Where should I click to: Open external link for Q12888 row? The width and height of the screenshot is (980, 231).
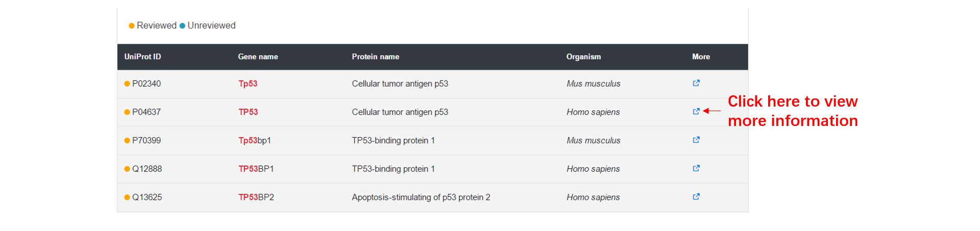[x=696, y=168]
